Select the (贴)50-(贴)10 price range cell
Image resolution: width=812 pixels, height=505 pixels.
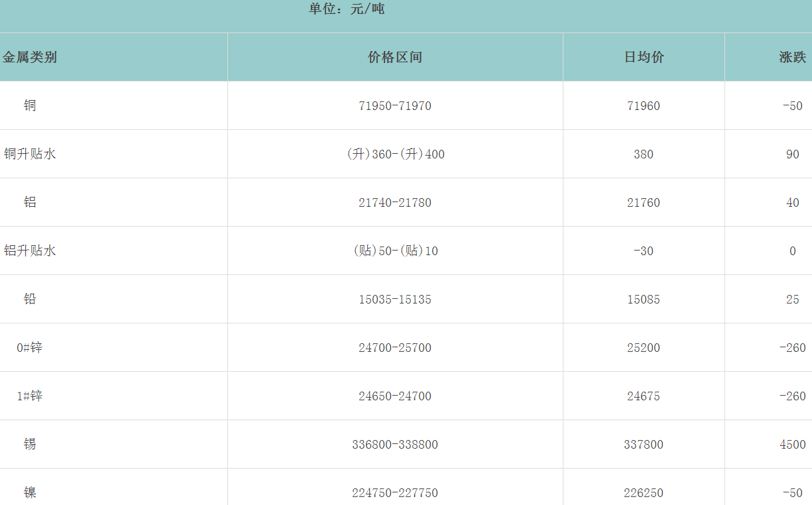pyautogui.click(x=395, y=251)
